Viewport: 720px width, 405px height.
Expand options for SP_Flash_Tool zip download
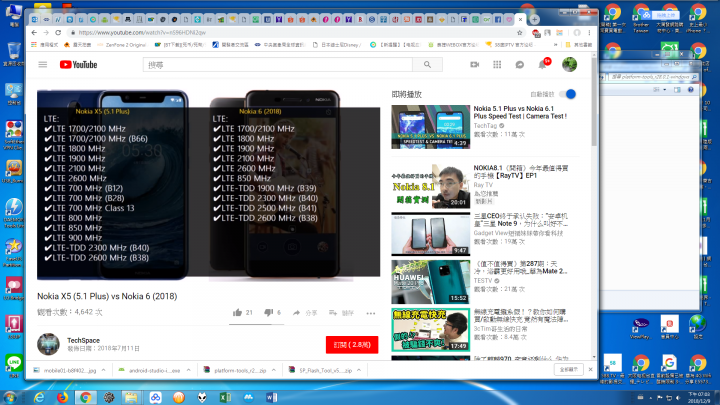(x=359, y=370)
